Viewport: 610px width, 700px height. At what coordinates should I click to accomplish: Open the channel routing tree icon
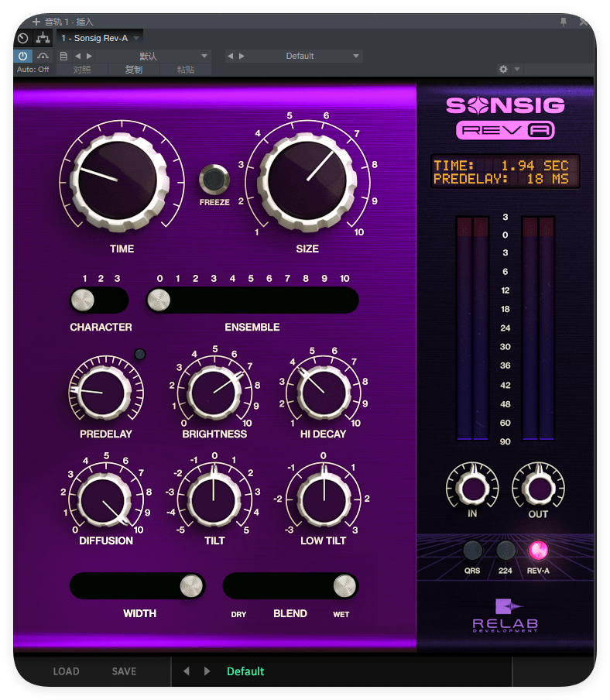43,39
